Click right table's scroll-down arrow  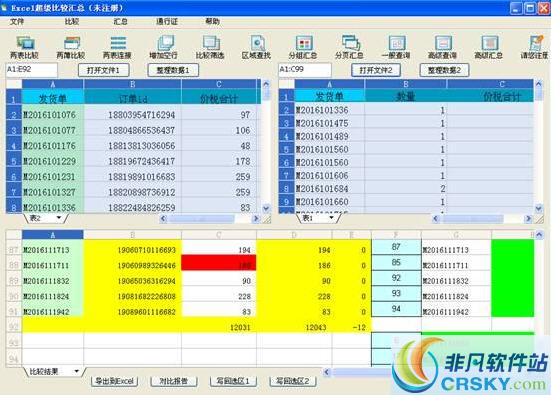coord(539,208)
